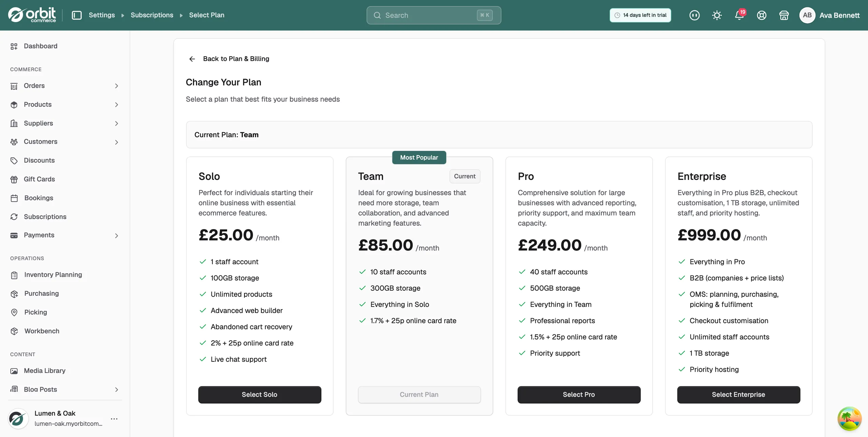
Task: Choose the Select Solo button
Action: click(x=260, y=395)
